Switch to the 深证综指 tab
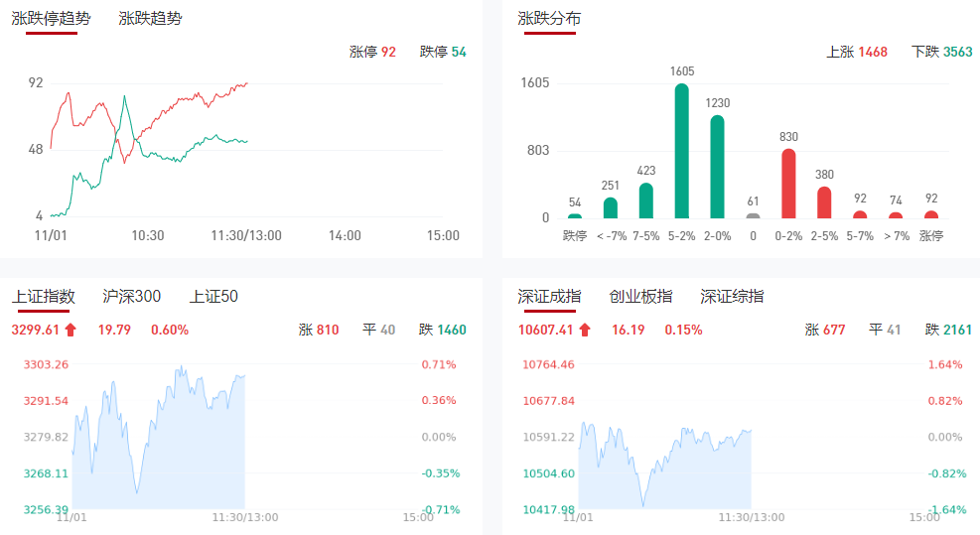The image size is (980, 535). pyautogui.click(x=732, y=296)
